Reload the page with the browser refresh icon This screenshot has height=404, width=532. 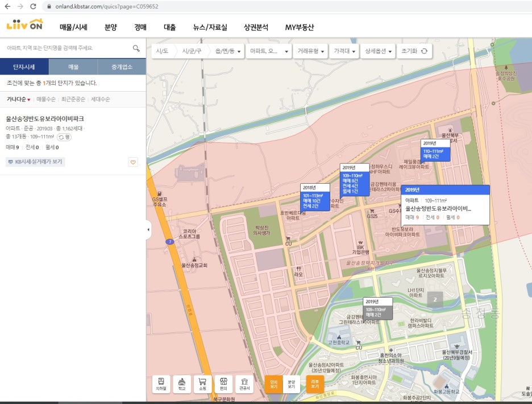33,6
